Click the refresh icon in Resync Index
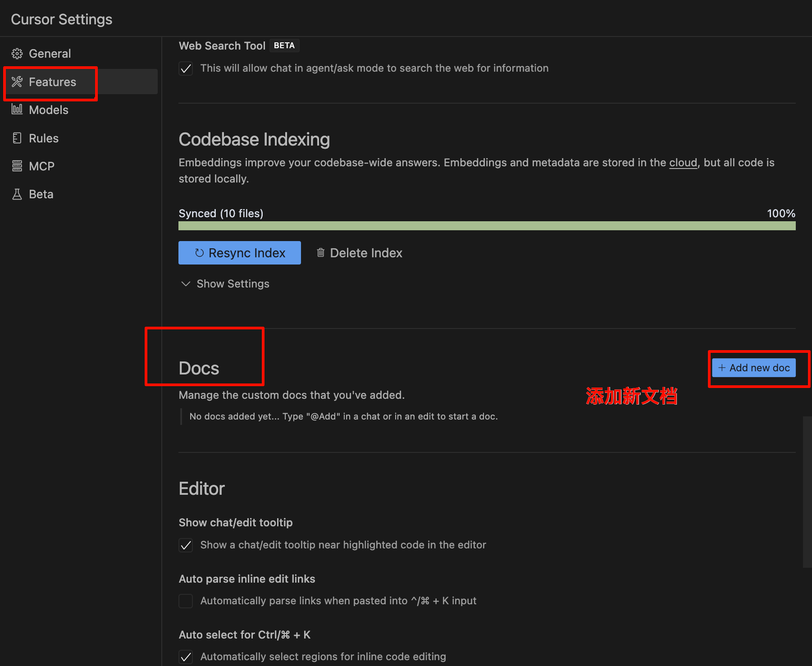 (199, 253)
